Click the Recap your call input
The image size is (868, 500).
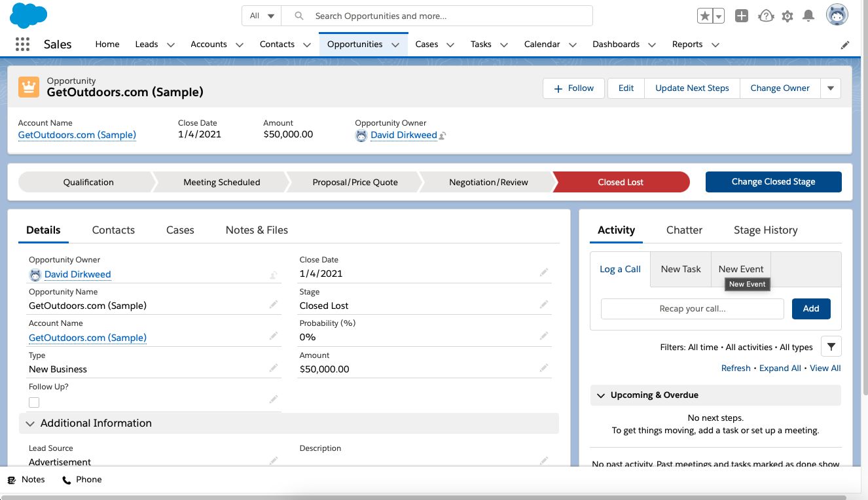[x=693, y=309]
